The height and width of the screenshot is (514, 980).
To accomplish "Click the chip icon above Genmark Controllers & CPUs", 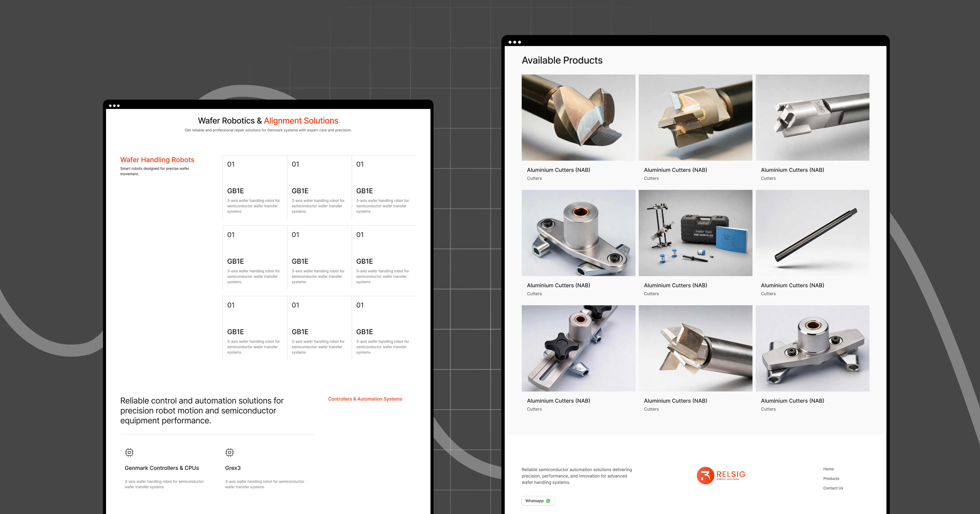I will 129,452.
